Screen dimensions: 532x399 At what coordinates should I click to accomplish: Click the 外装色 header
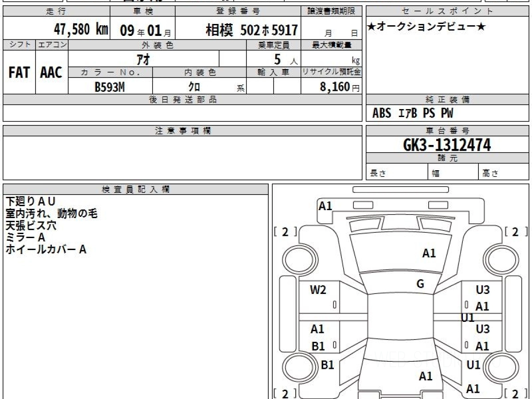(x=157, y=45)
